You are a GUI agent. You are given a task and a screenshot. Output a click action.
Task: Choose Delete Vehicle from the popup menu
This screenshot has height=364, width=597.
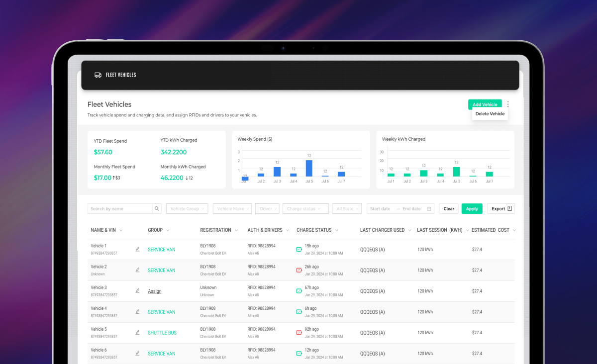(490, 114)
